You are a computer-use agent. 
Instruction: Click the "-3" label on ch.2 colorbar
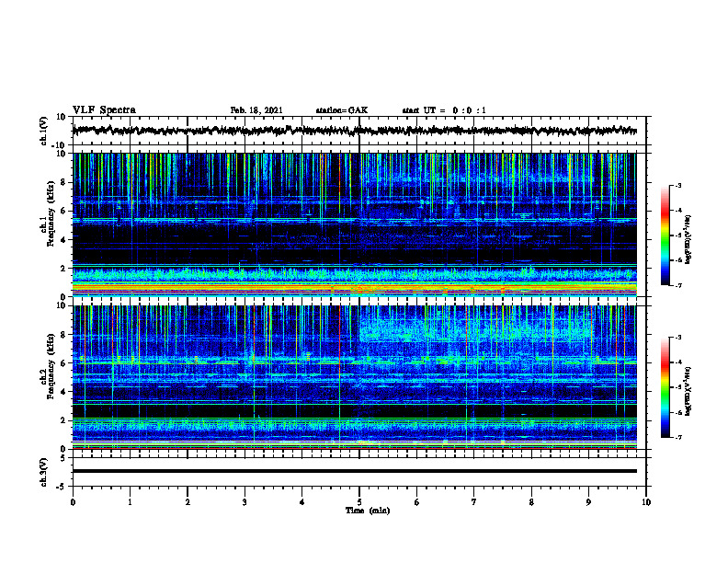point(678,338)
